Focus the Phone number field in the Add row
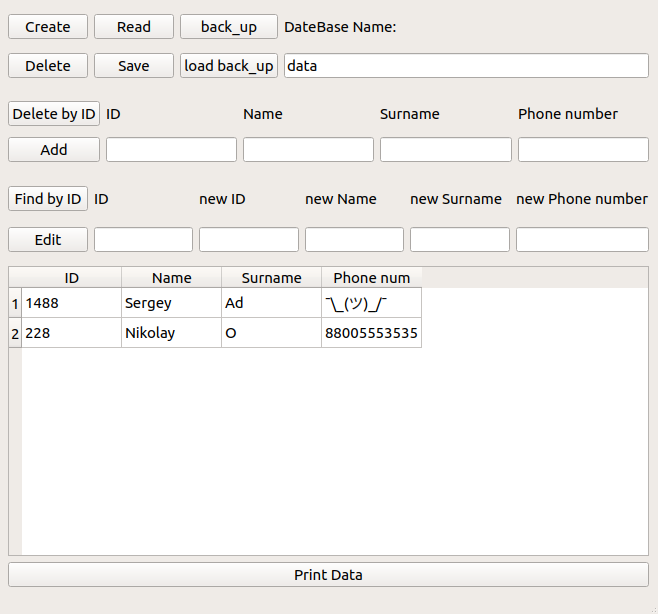Viewport: 658px width, 614px height. tap(583, 149)
